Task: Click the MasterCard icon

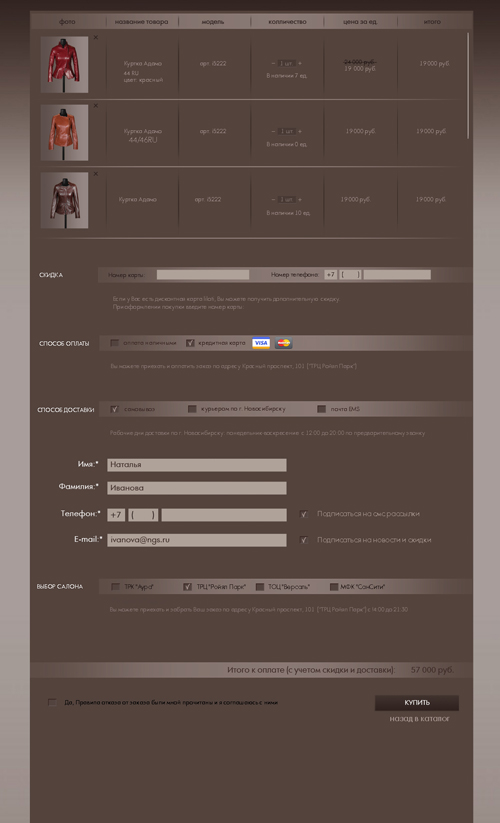Action: click(x=283, y=343)
